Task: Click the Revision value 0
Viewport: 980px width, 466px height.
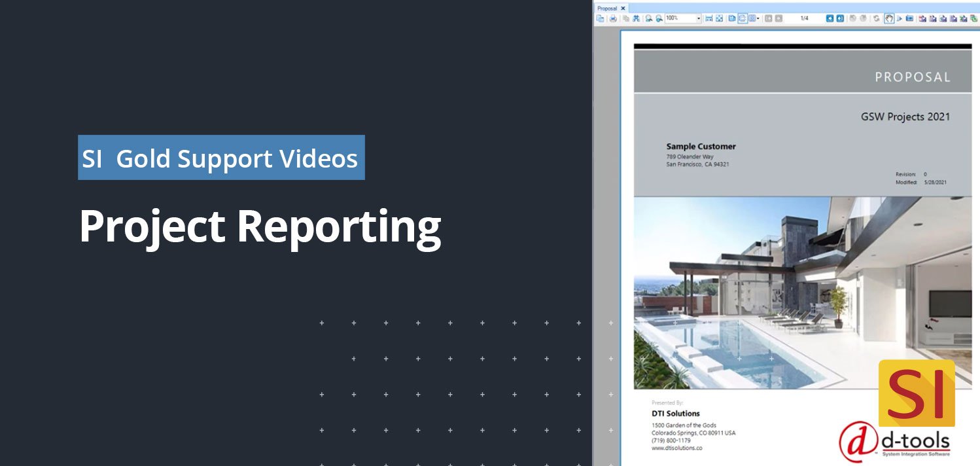Action: click(925, 175)
